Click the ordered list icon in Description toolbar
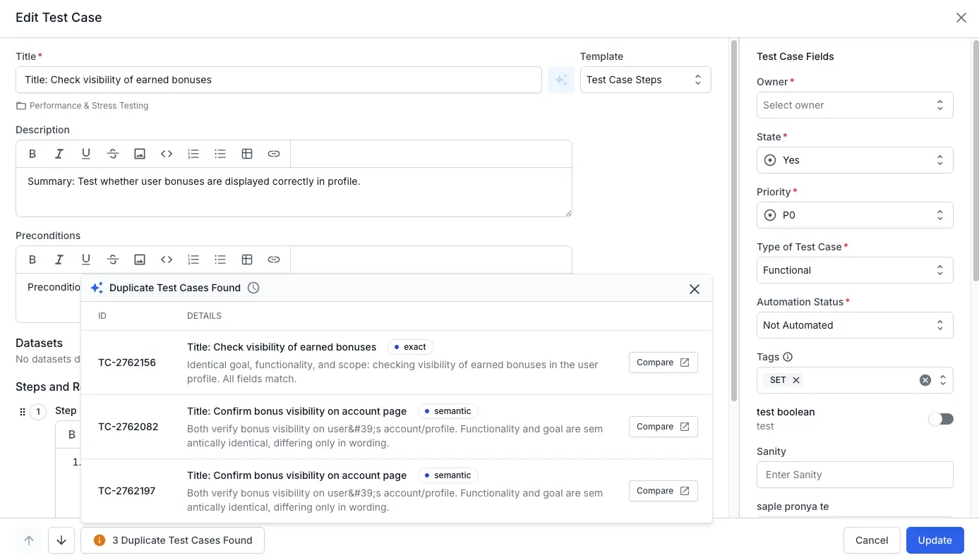The width and height of the screenshot is (979, 560). tap(193, 153)
